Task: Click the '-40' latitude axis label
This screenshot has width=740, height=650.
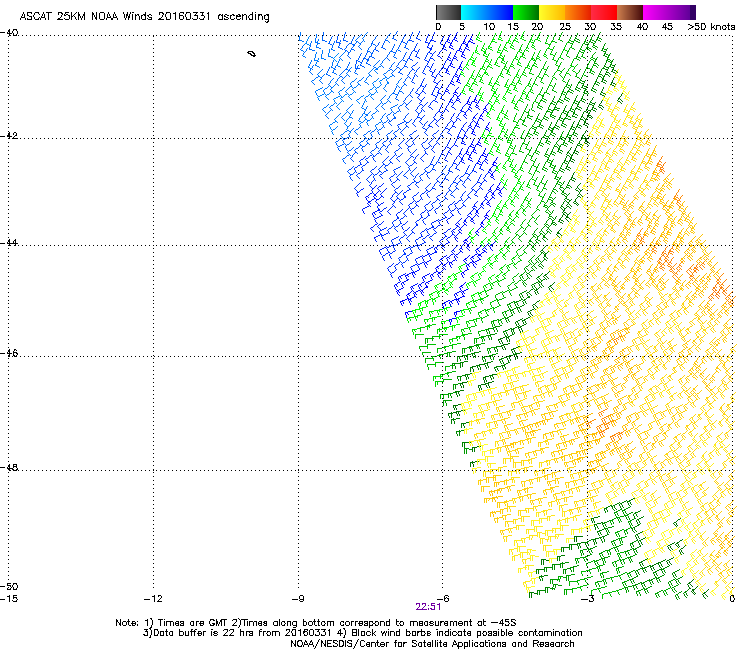Action: tap(9, 33)
